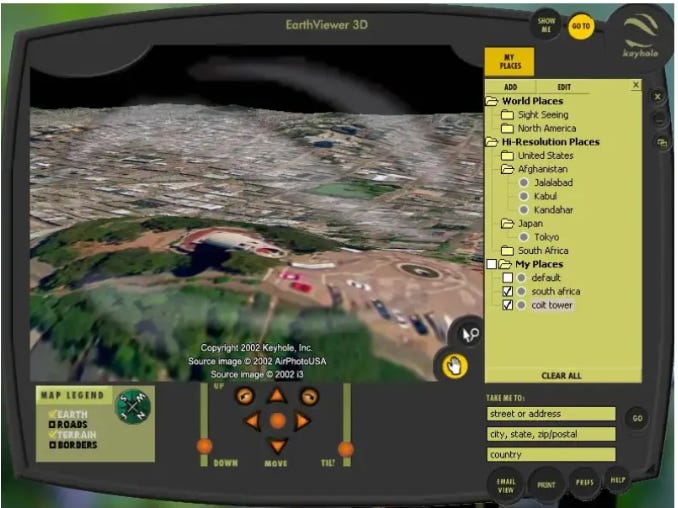The height and width of the screenshot is (508, 678).
Task: Click street or address field
Action: pyautogui.click(x=551, y=414)
